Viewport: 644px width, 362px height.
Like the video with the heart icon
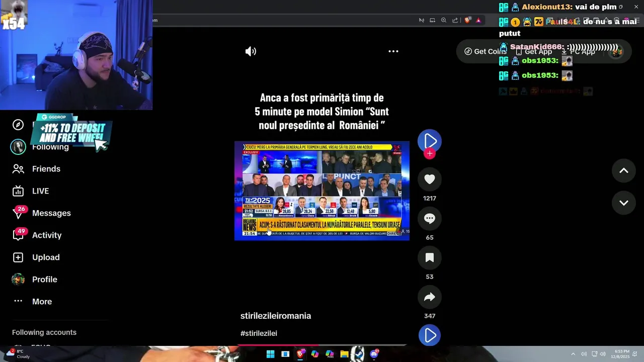point(430,179)
